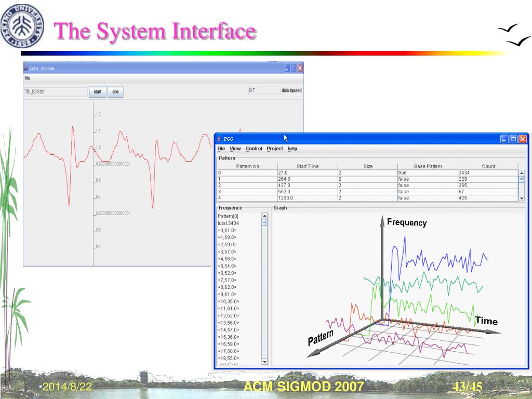
Task: Close the data stream window
Action: [x=300, y=68]
